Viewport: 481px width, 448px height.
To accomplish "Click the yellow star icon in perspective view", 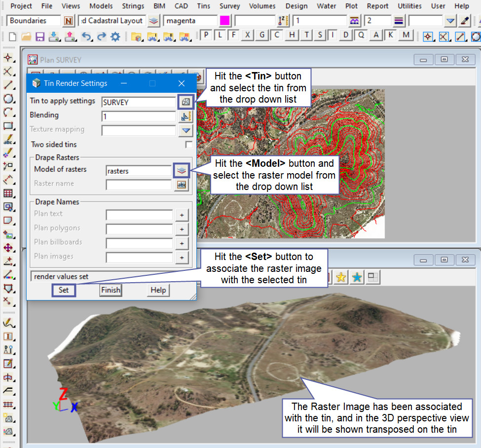I will coord(340,277).
